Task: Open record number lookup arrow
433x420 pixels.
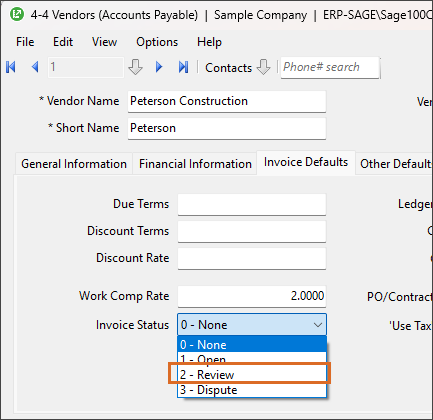Action: coord(135,67)
